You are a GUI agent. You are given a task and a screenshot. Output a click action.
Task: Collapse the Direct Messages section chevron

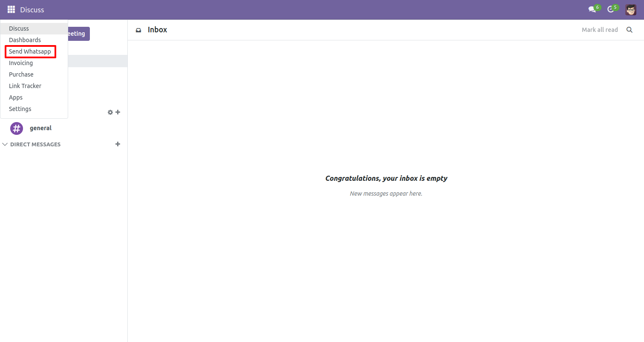5,145
